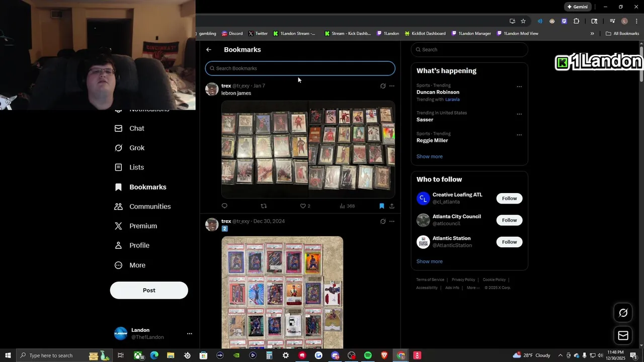Open Premium in the sidebar
The image size is (644, 362).
click(136, 226)
